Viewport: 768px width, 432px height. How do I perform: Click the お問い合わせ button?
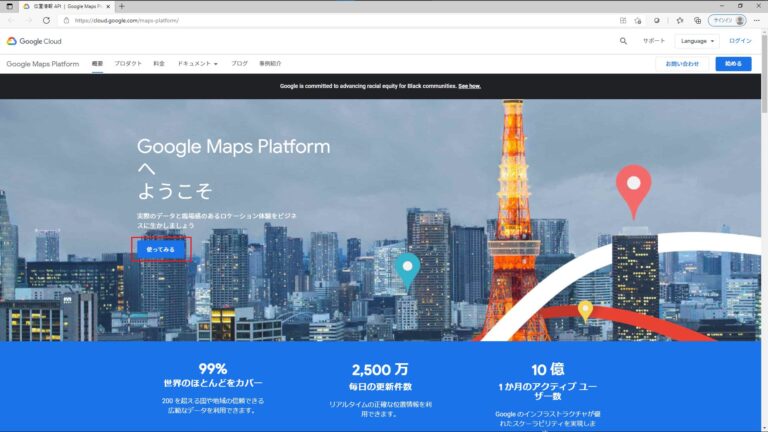tap(682, 64)
